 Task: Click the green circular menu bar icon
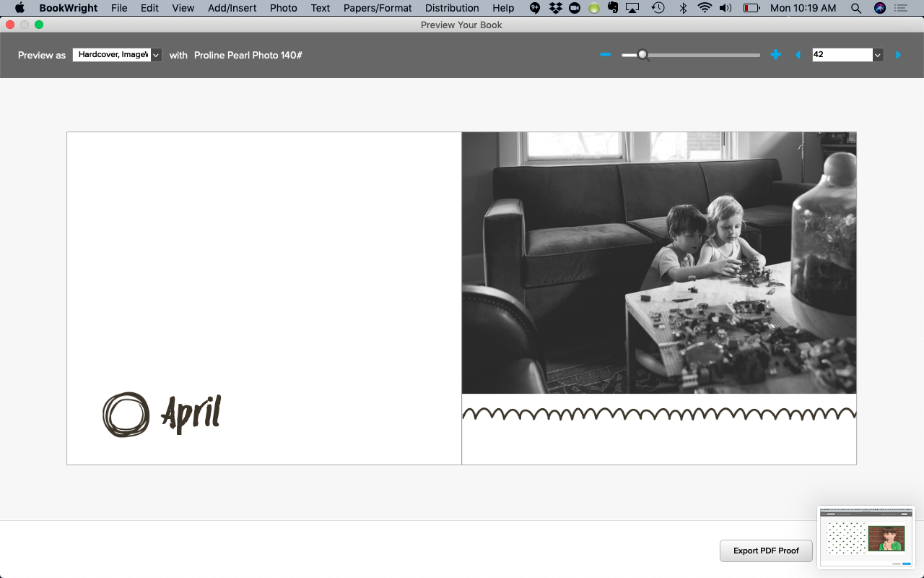(x=593, y=8)
